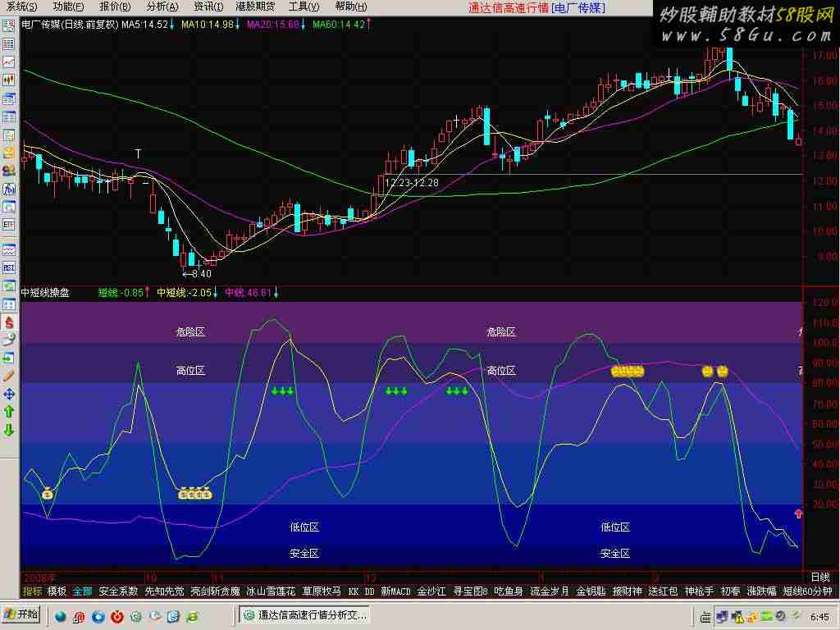Click the two-people users icon
The width and height of the screenshot is (840, 630).
(x=8, y=171)
